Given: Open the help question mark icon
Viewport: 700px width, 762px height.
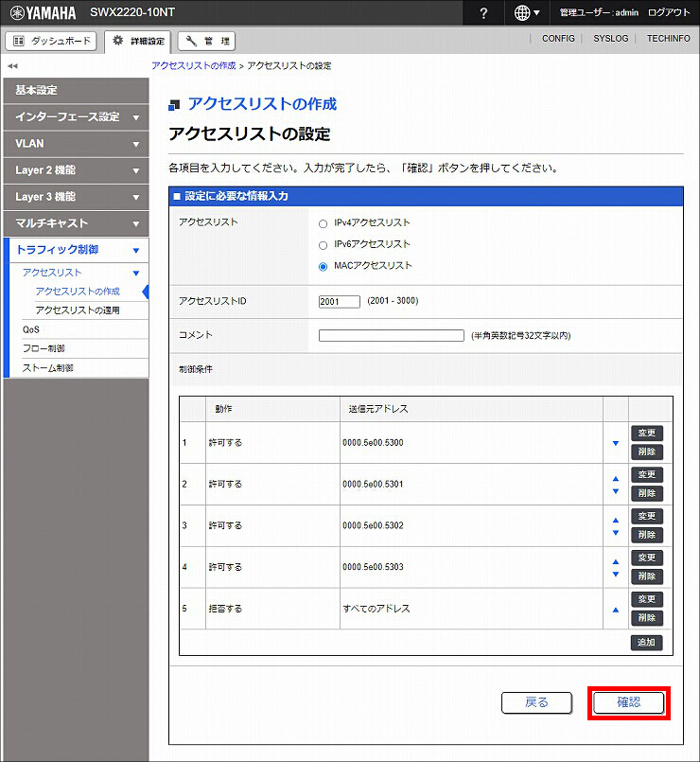Looking at the screenshot, I should tap(483, 13).
